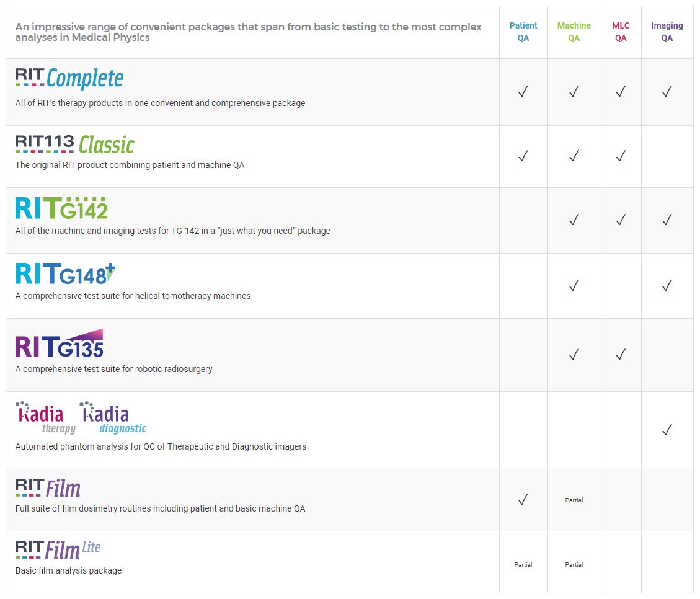This screenshot has height=599, width=700.
Task: Click the RIT G135 logo
Action: tap(60, 344)
